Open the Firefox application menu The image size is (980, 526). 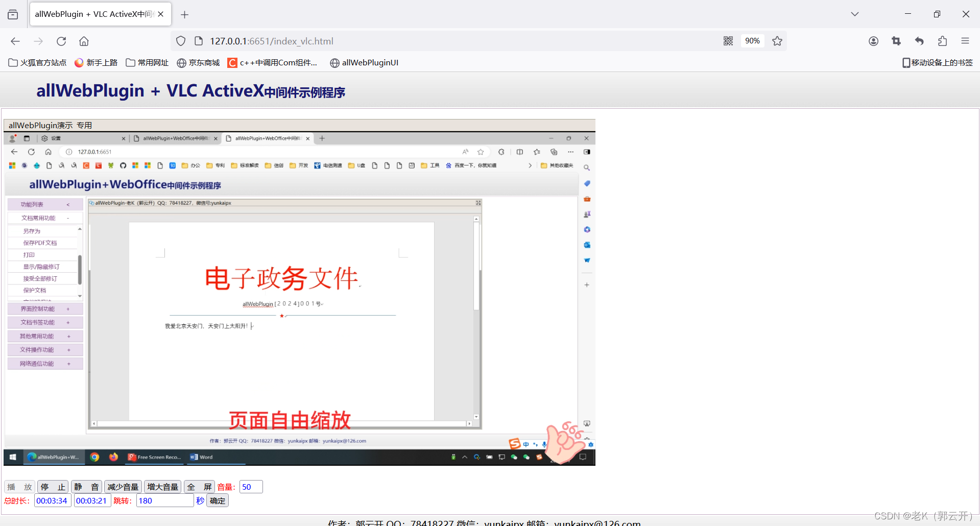(x=965, y=41)
